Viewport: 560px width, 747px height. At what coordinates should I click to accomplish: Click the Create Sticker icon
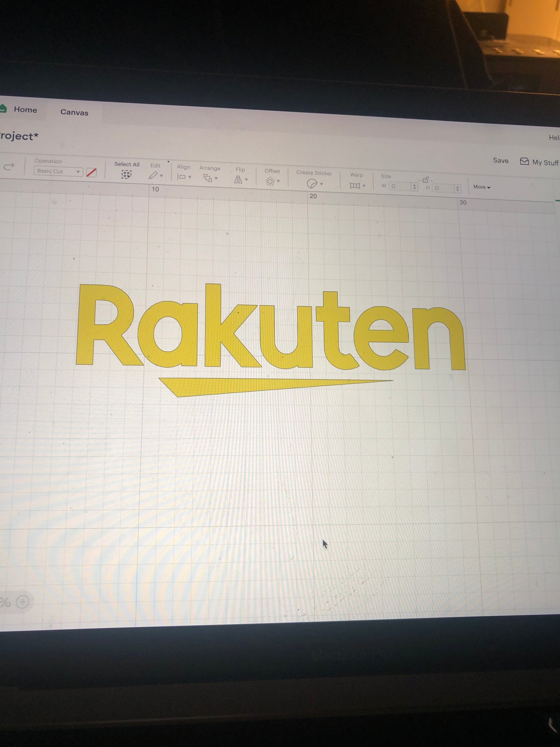tap(312, 184)
